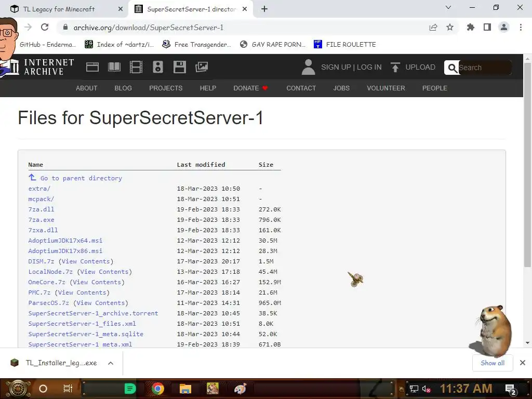The image size is (532, 399).
Task: Open the CONTACT menu item
Action: [301, 88]
